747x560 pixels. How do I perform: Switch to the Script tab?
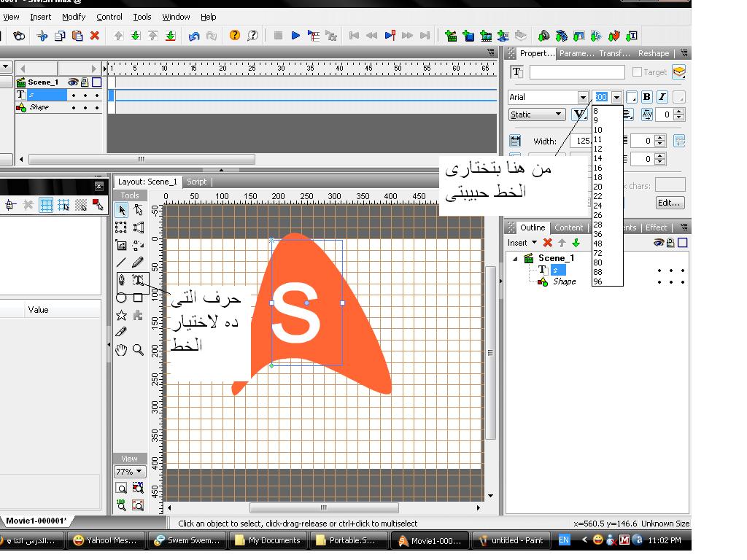(x=197, y=182)
